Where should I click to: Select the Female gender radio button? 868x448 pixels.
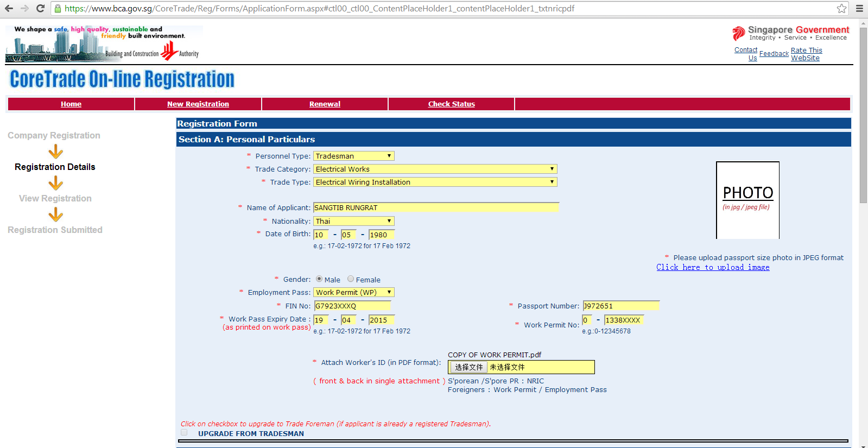(x=351, y=279)
